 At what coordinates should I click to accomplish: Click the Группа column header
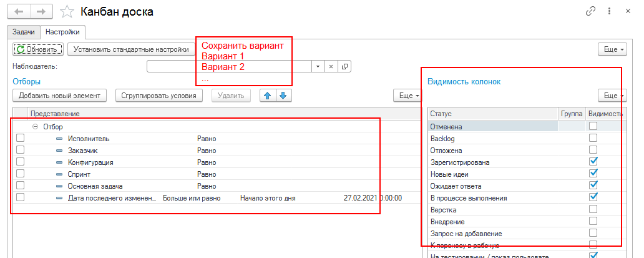572,114
